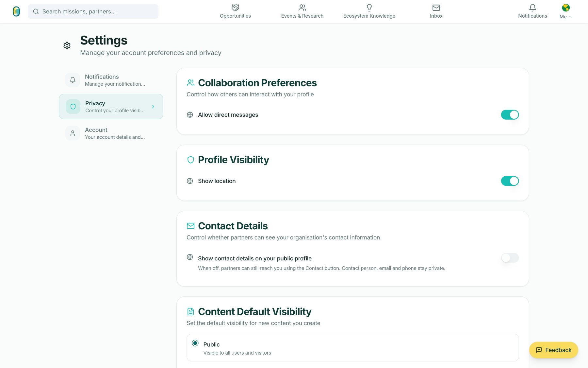
Task: Open Opportunities handshake icon
Action: 235,8
